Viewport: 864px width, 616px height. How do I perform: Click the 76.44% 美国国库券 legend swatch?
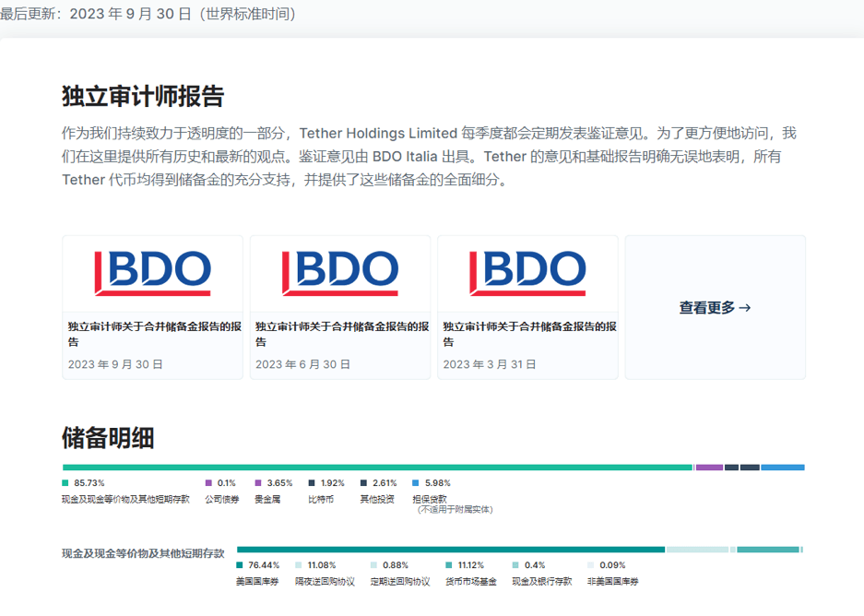coord(240,565)
